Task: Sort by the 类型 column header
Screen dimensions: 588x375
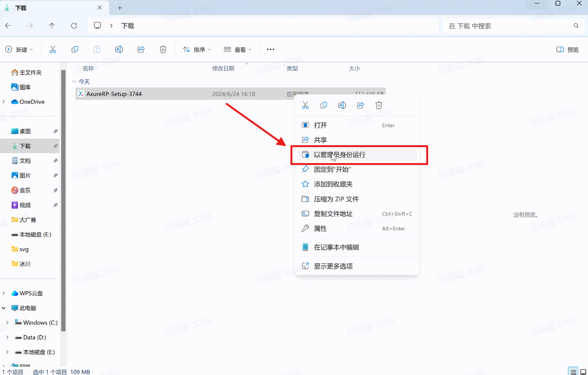Action: click(292, 68)
